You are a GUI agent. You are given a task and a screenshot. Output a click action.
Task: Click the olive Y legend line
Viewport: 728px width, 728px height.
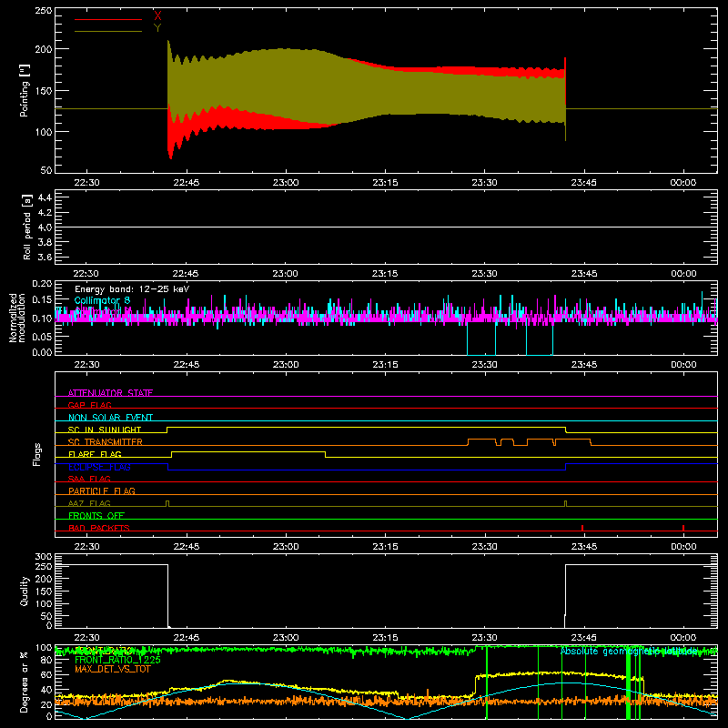108,32
